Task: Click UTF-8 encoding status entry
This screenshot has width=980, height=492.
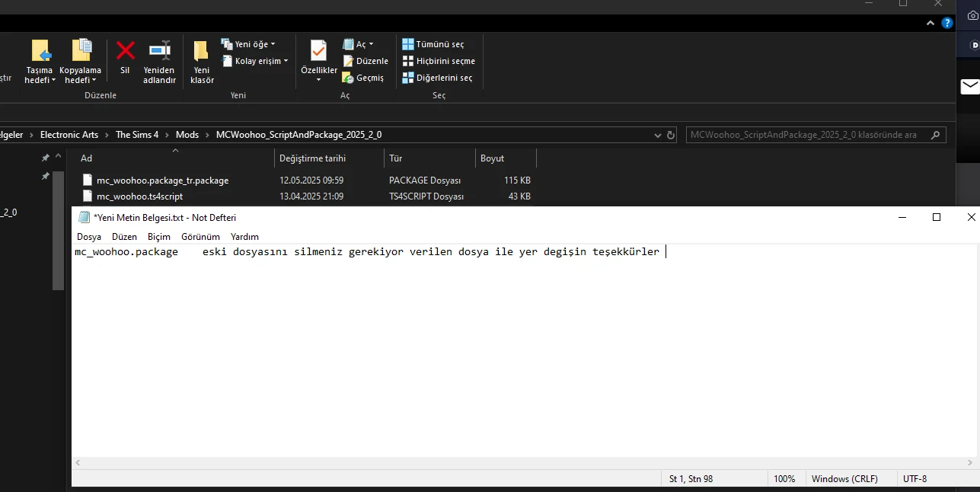Action: (915, 479)
